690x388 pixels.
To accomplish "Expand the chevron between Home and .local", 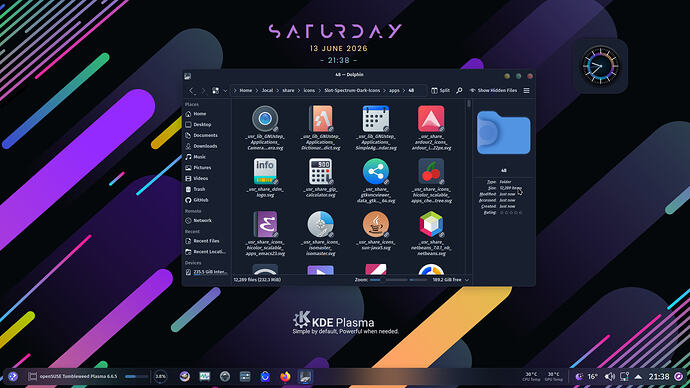I will pos(257,91).
